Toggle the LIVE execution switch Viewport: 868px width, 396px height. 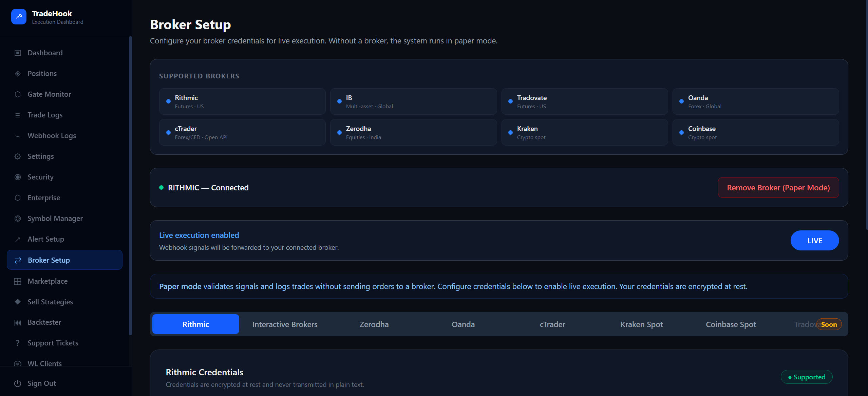pyautogui.click(x=815, y=241)
